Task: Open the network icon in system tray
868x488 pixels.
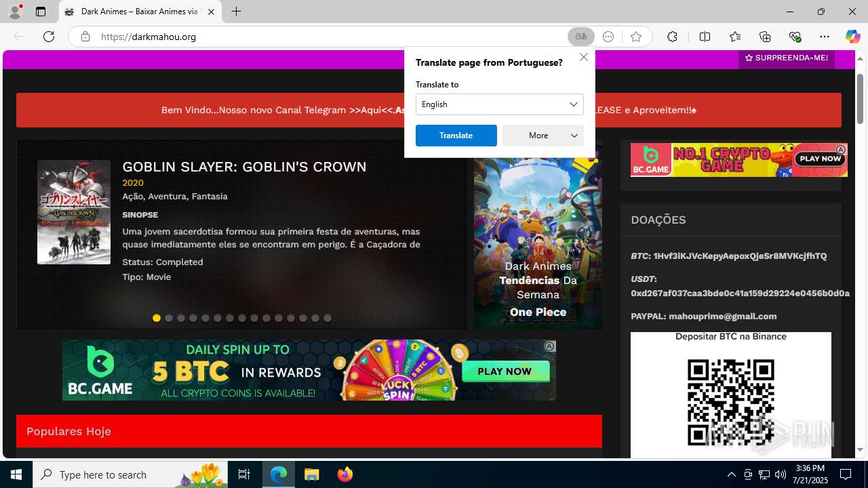Action: (x=764, y=474)
